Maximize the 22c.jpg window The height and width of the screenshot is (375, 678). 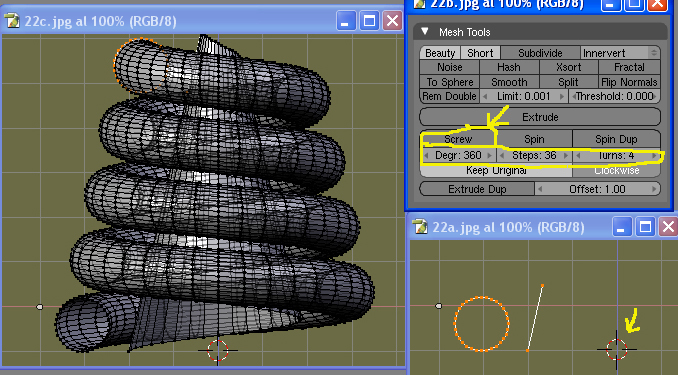click(x=369, y=21)
